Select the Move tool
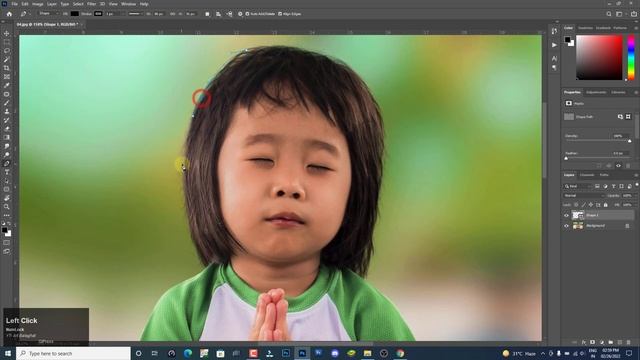640x360 pixels. (x=7, y=33)
